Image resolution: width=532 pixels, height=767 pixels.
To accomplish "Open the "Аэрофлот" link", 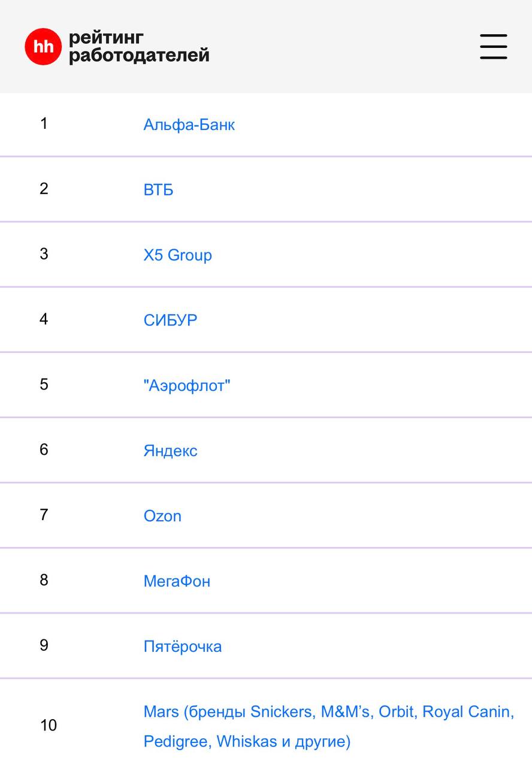I will pyautogui.click(x=186, y=385).
